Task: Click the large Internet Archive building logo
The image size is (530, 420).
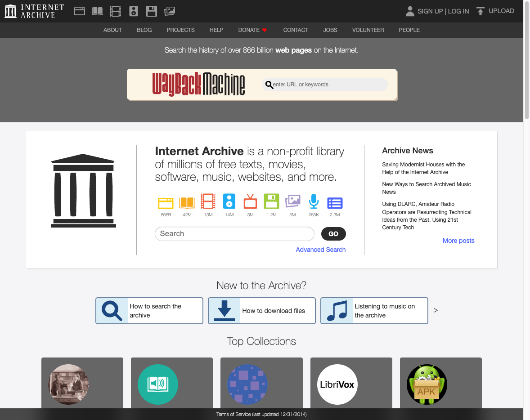Action: (83, 191)
